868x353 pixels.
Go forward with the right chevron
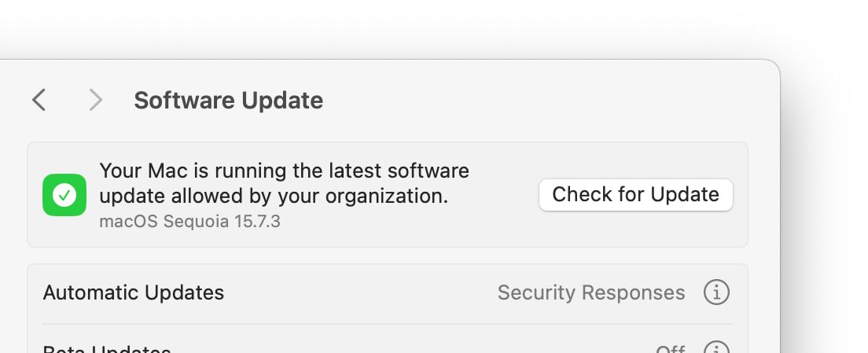coord(95,100)
